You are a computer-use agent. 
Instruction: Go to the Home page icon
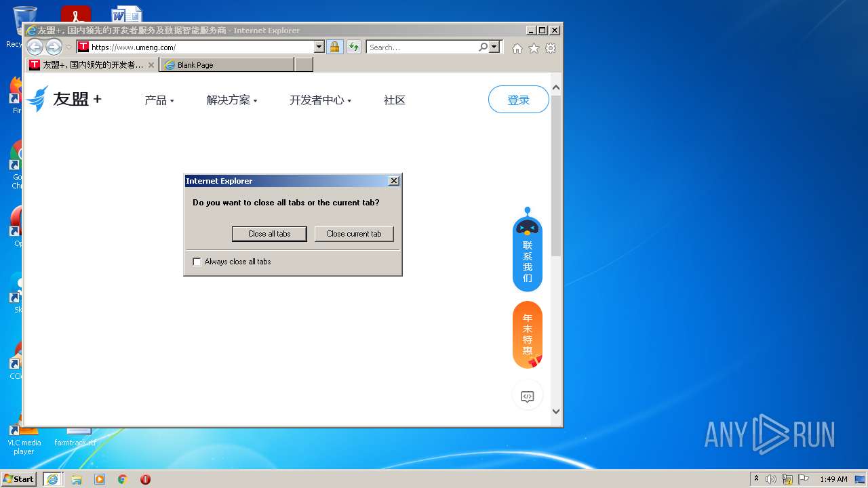517,48
